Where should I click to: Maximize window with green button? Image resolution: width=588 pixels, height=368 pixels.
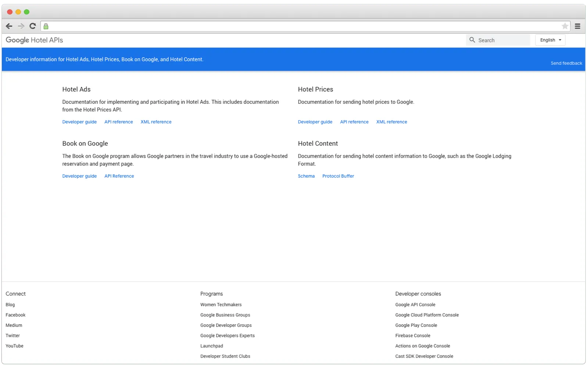(26, 12)
